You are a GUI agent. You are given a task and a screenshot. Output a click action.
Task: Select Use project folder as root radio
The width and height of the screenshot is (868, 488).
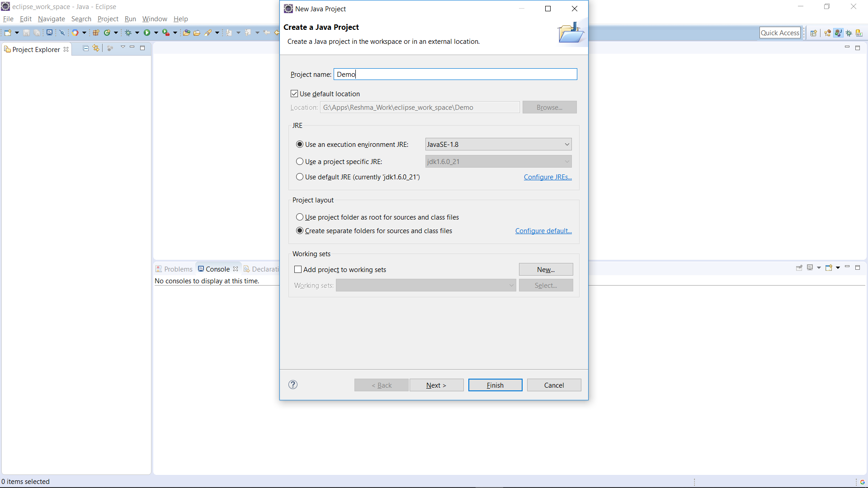300,217
